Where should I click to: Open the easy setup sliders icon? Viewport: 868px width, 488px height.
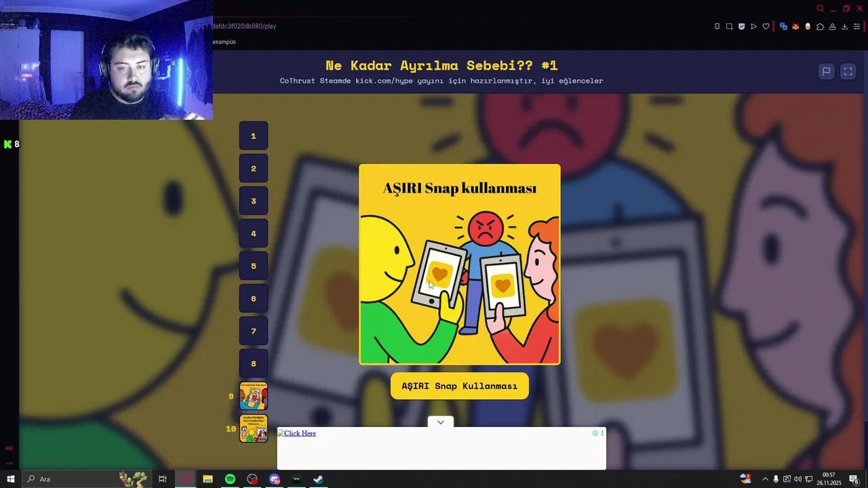tap(858, 26)
